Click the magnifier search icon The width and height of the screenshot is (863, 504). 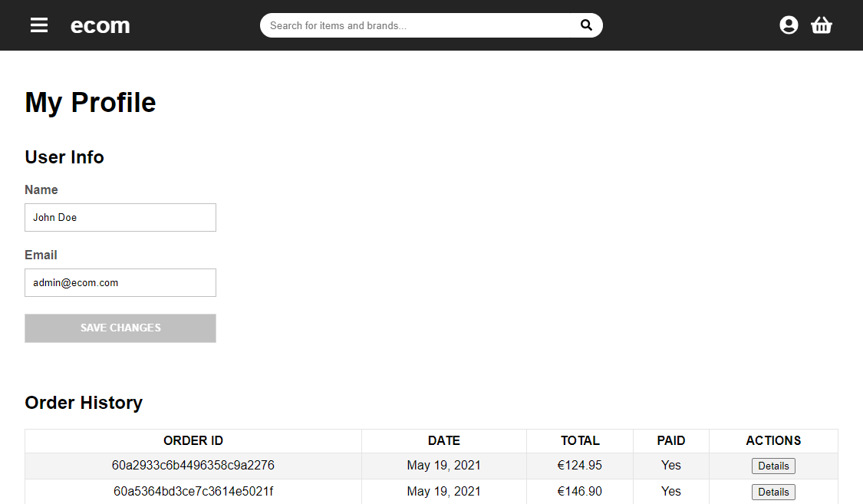pos(586,25)
